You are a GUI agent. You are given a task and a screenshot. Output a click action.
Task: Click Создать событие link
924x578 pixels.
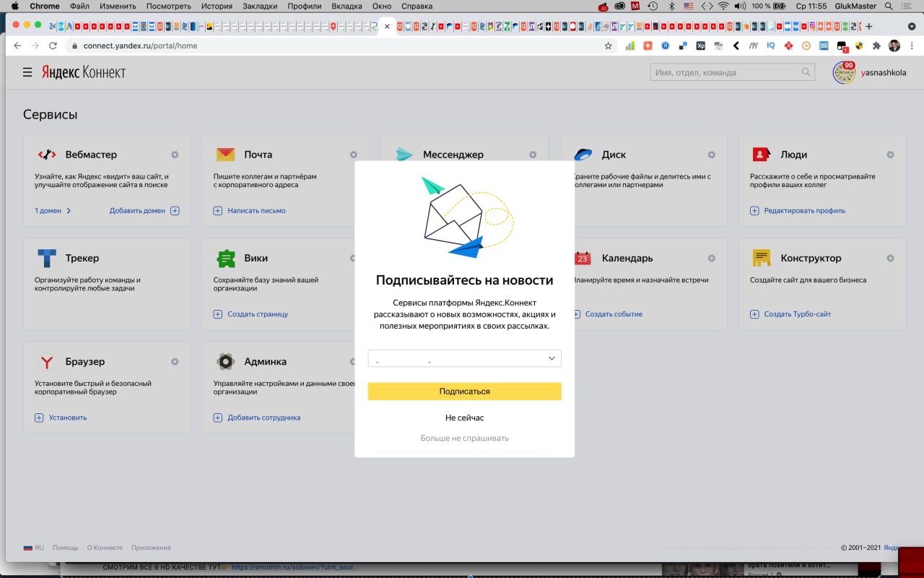point(607,314)
